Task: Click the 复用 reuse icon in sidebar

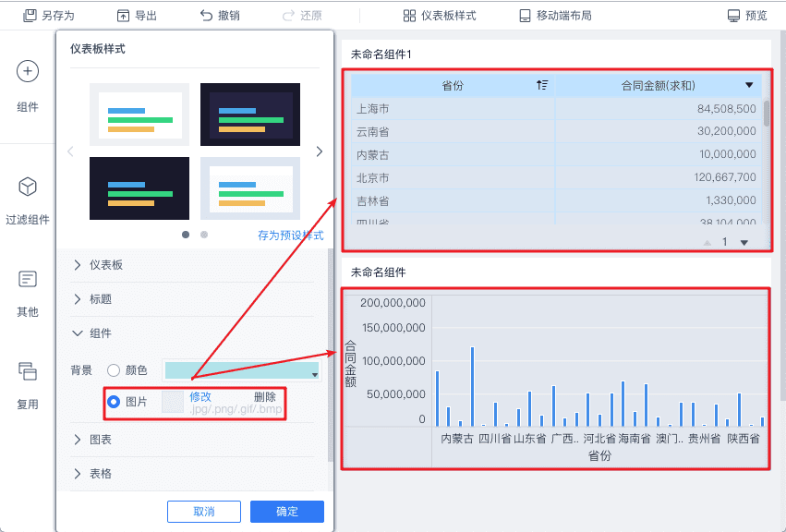Action: (28, 371)
